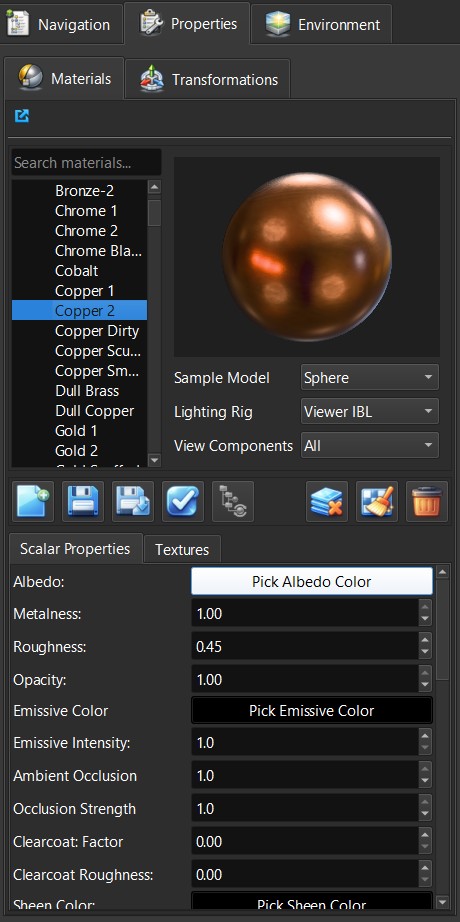Viewport: 460px width, 922px height.
Task: Click the Emissive Intensity value field
Action: 305,743
